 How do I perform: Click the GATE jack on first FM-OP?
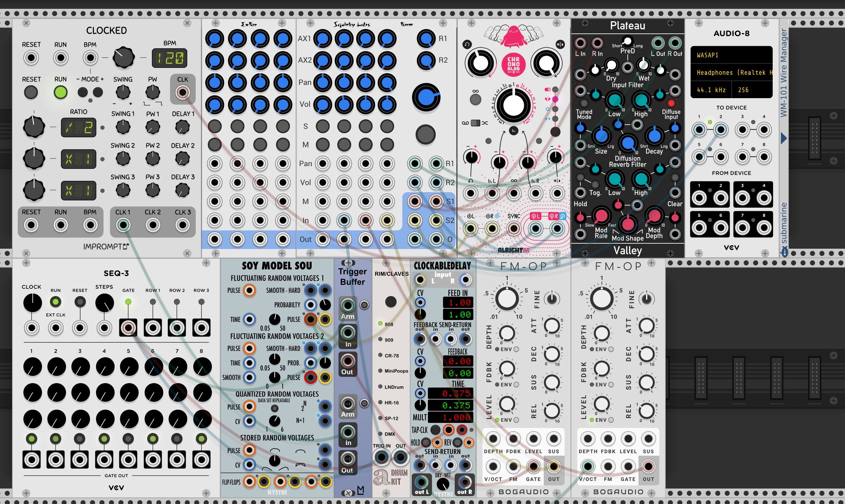point(533,467)
